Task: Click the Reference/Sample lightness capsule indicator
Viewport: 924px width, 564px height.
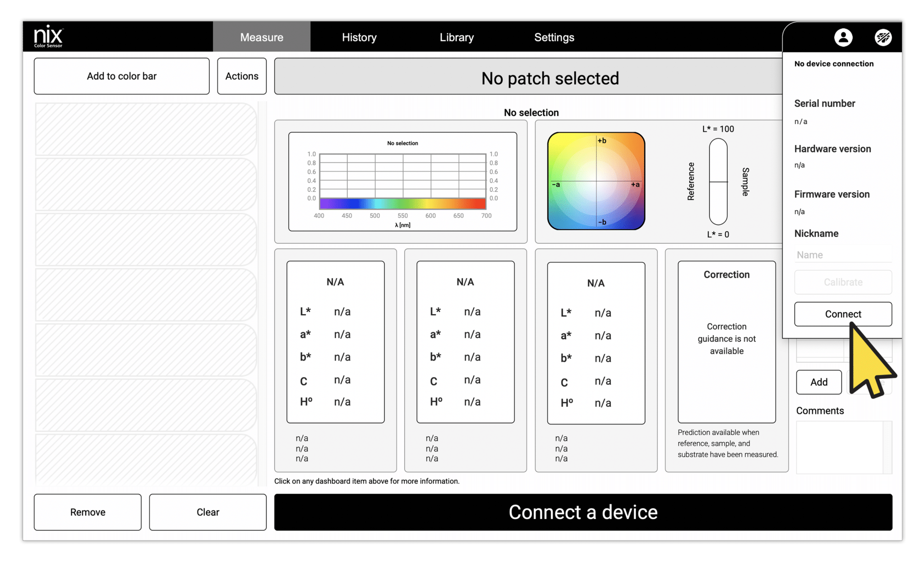Action: tap(717, 181)
